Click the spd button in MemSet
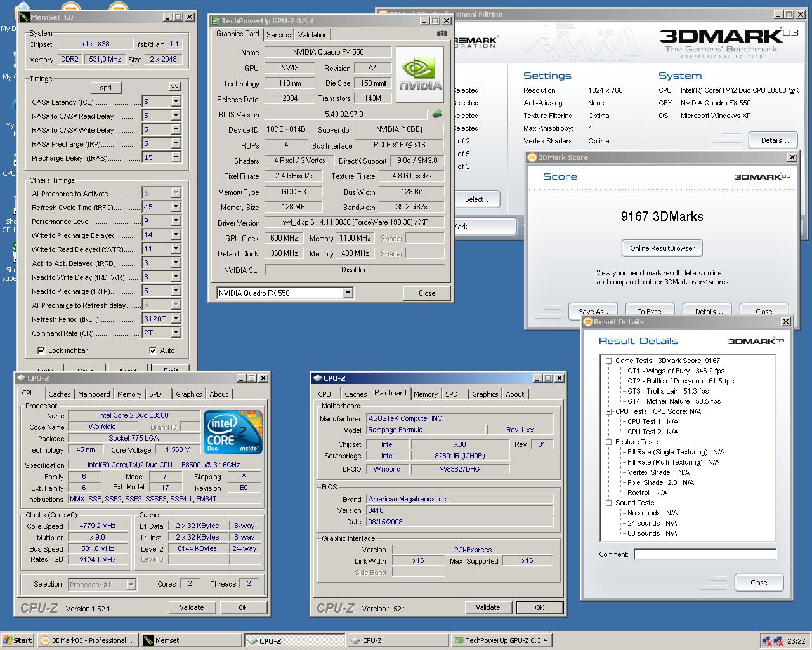The image size is (812, 650). (x=106, y=88)
